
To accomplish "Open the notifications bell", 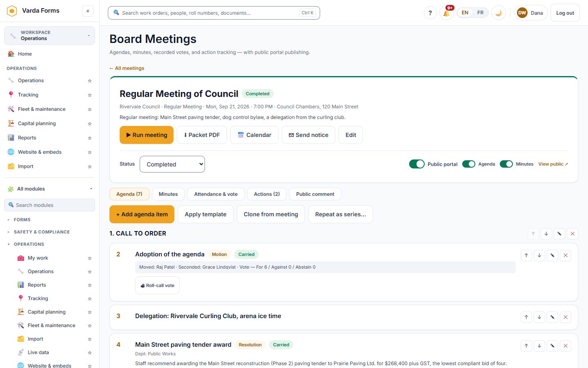I will pyautogui.click(x=447, y=13).
